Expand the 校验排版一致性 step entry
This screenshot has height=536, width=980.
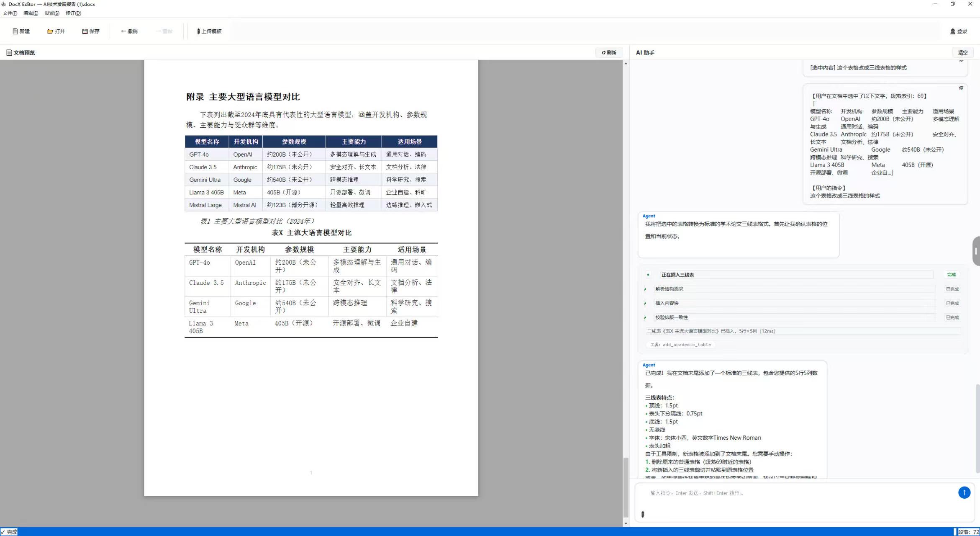(795, 317)
